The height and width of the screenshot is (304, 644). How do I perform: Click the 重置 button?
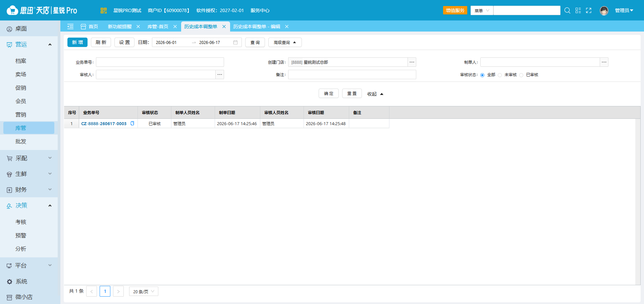click(x=352, y=93)
